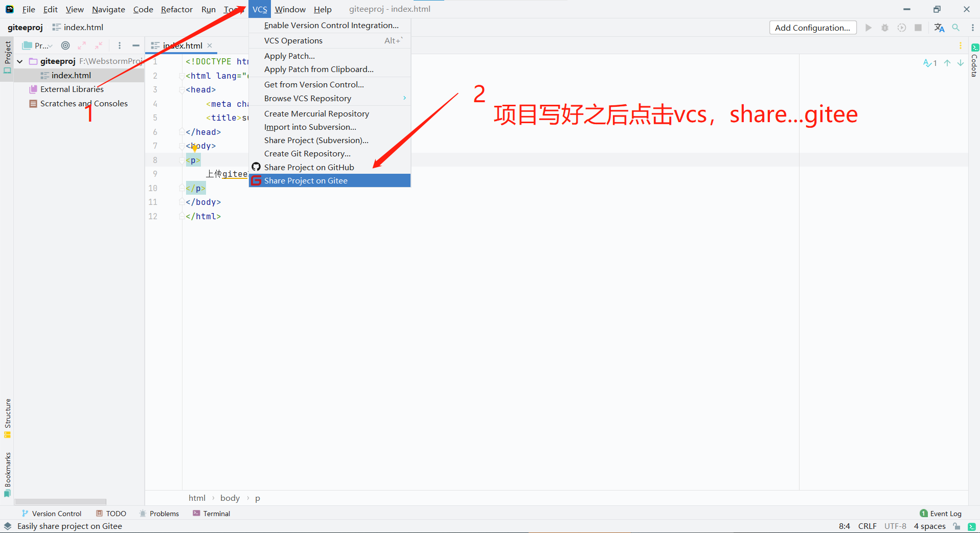Click the WebStorm application logo icon
This screenshot has width=980, height=533.
tap(10, 9)
